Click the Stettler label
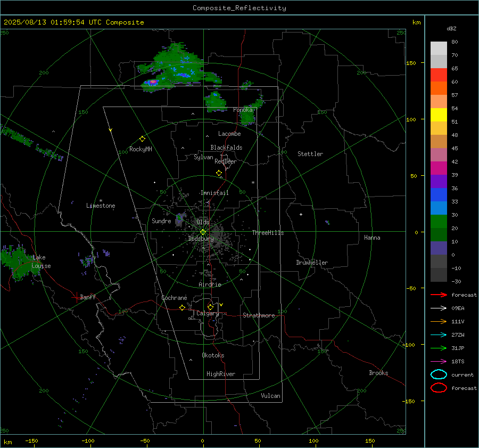The height and width of the screenshot is (448, 479). coord(310,154)
